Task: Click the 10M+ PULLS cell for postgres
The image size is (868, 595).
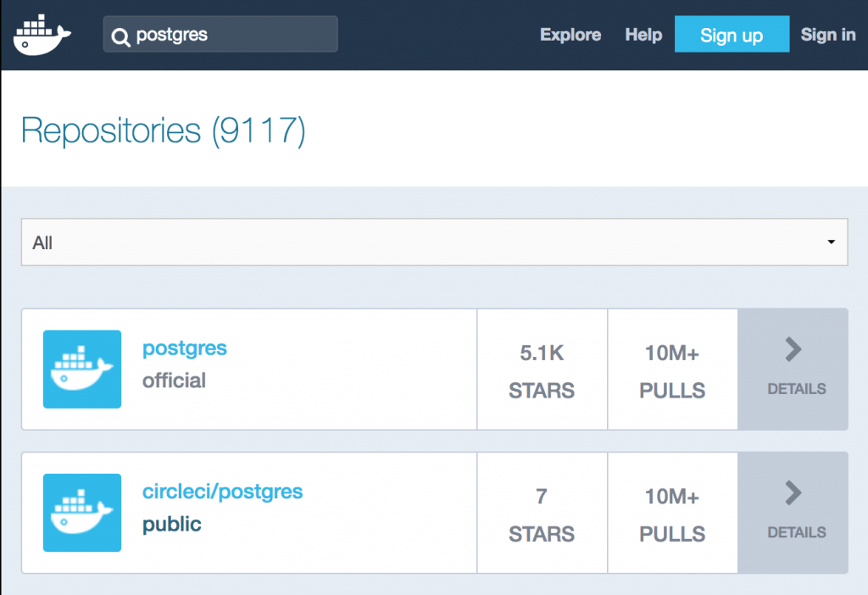Action: 672,370
